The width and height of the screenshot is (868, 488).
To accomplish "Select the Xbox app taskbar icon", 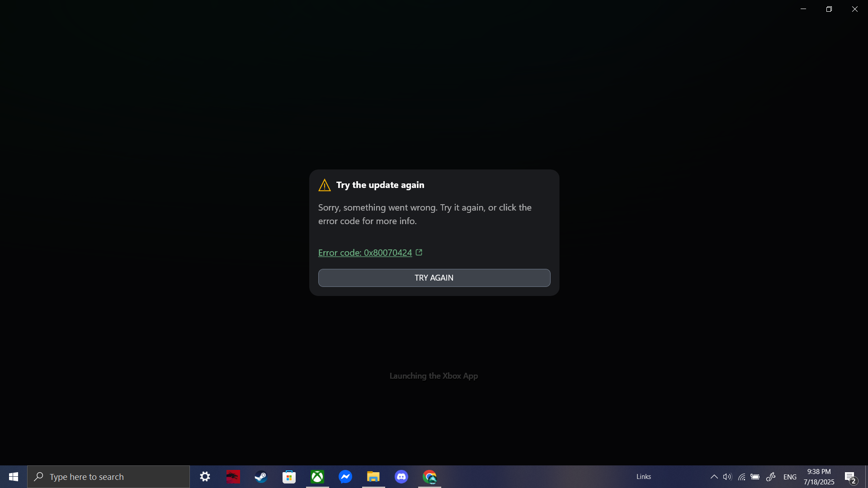I will (317, 477).
